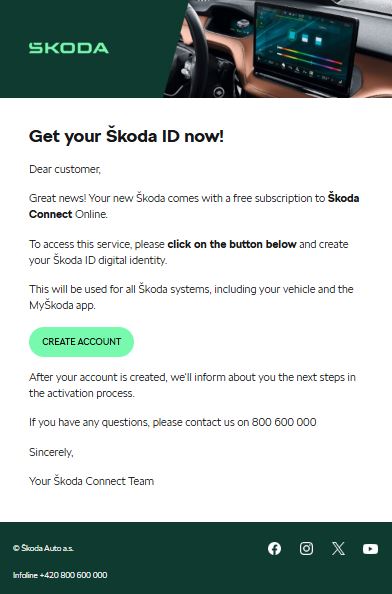Click the phone number 800 600 000 in body

284,422
